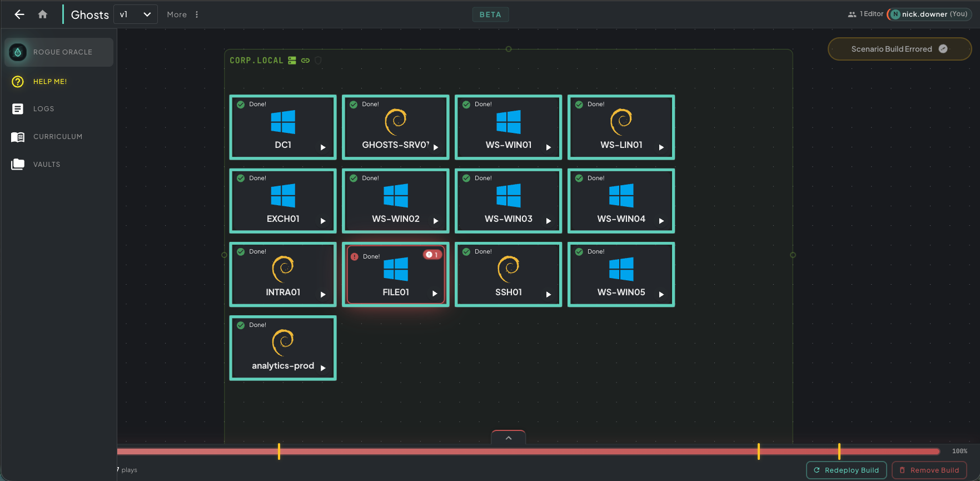The width and height of the screenshot is (980, 481).
Task: Click the Rogue Oracle droplet icon
Action: point(18,52)
